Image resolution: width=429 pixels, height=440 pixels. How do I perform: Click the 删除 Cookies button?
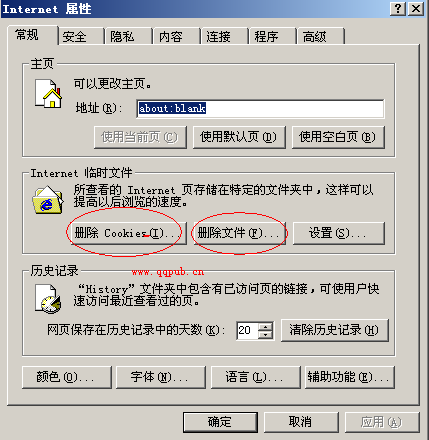point(128,233)
